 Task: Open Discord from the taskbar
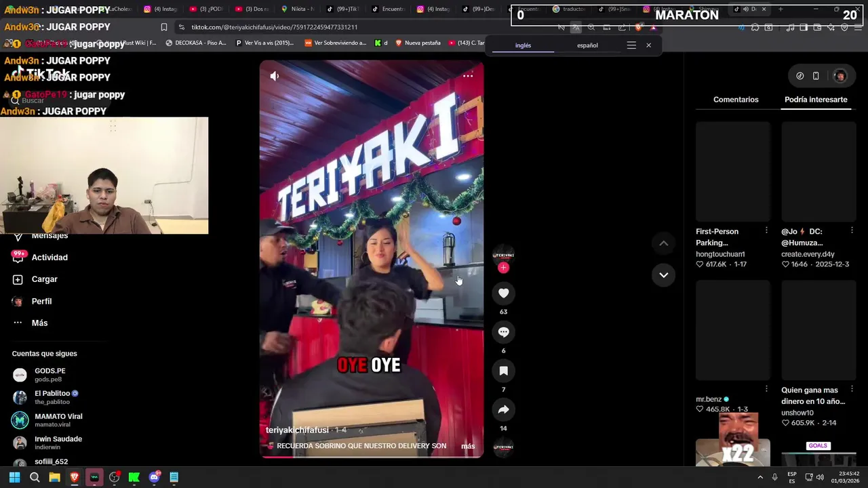[154, 477]
